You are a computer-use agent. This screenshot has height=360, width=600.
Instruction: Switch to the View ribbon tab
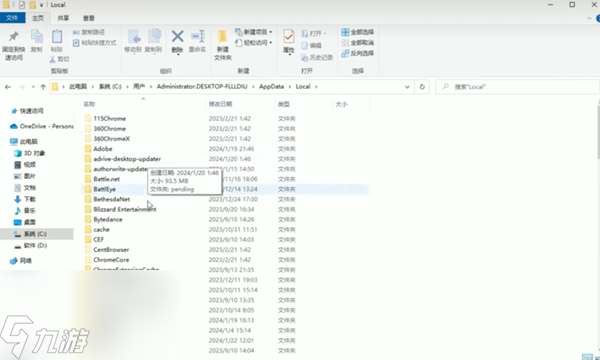tap(89, 18)
